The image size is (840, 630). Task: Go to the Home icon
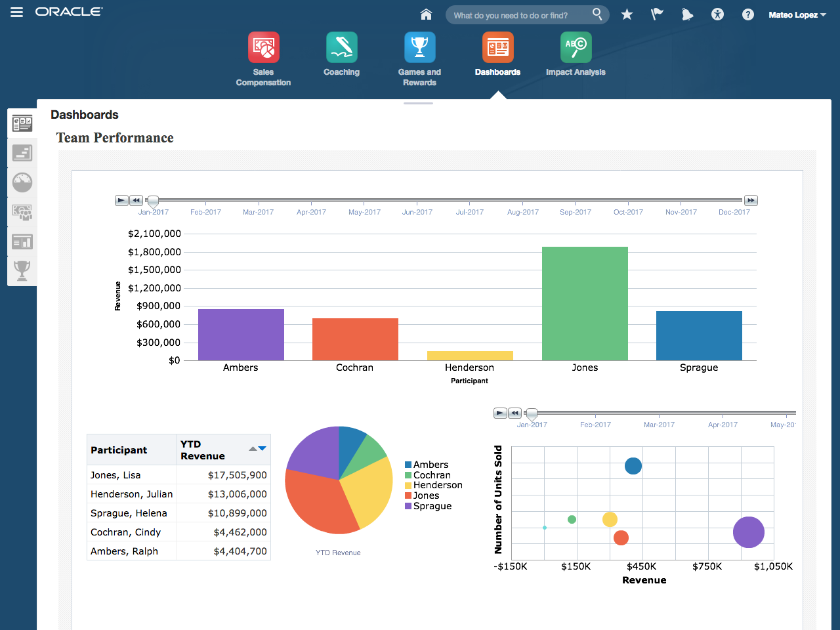click(427, 14)
